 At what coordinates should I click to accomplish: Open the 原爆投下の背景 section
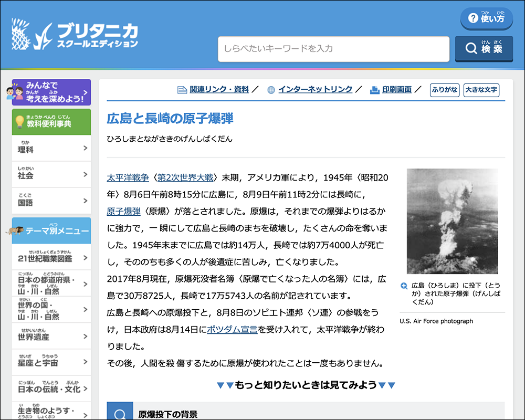306,411
